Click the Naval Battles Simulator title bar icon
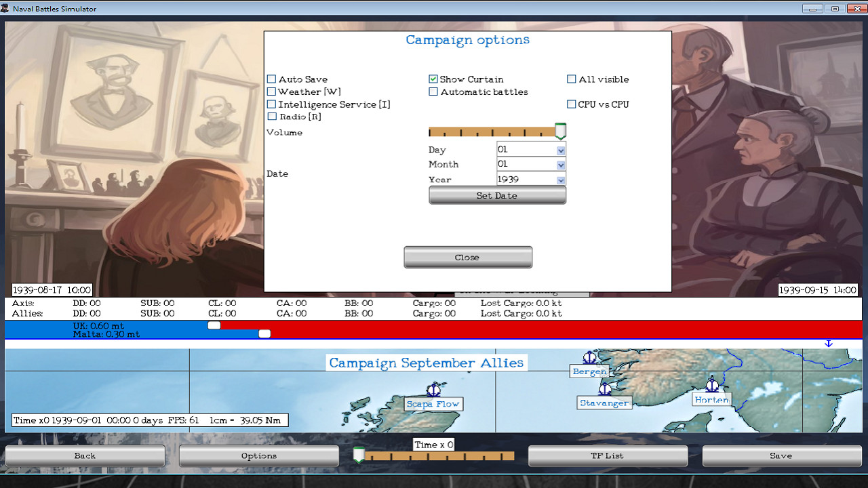Image resolution: width=868 pixels, height=488 pixels. (7, 8)
